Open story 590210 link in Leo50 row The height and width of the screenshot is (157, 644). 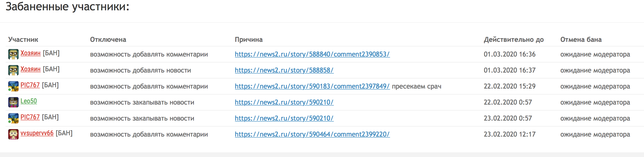click(x=284, y=102)
